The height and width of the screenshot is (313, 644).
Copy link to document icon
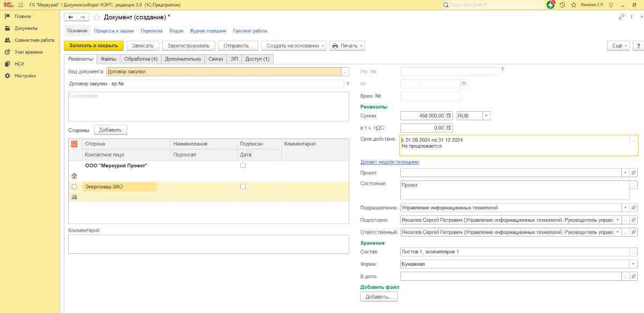621,17
